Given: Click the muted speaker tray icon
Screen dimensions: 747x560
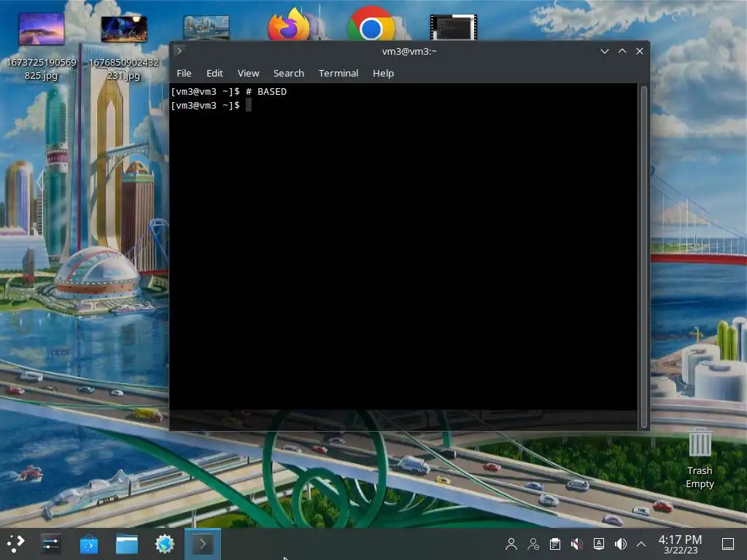Looking at the screenshot, I should pos(577,544).
